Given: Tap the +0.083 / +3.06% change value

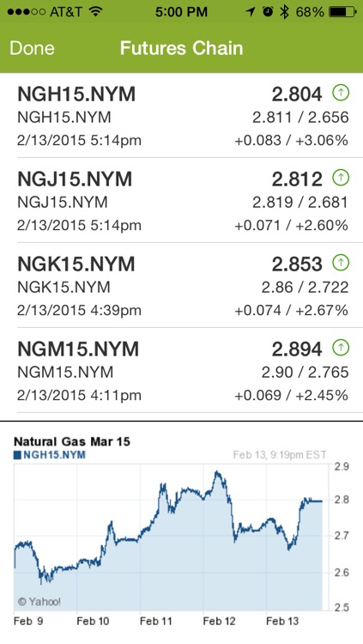Looking at the screenshot, I should tap(291, 141).
